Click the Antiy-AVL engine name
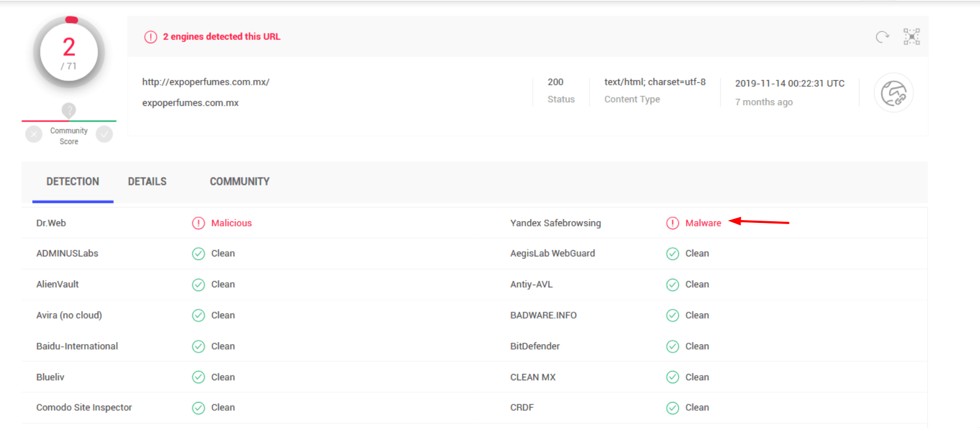This screenshot has height=428, width=980. pyautogui.click(x=531, y=285)
